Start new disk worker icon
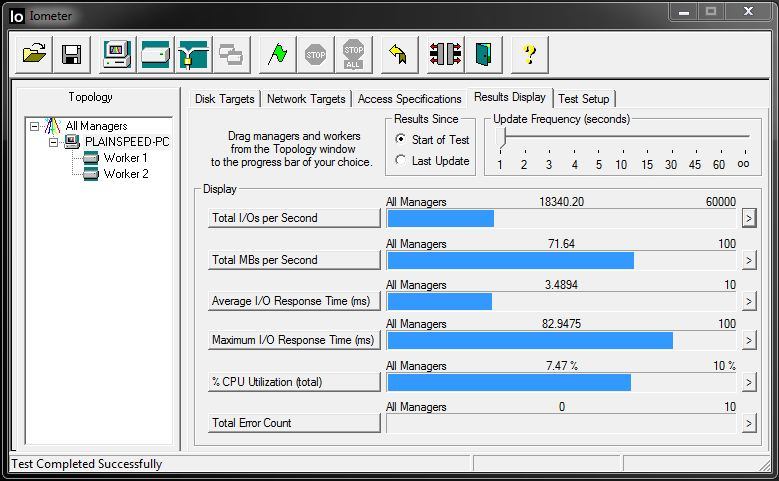Viewport: 779px width, 481px height. pyautogui.click(x=155, y=54)
